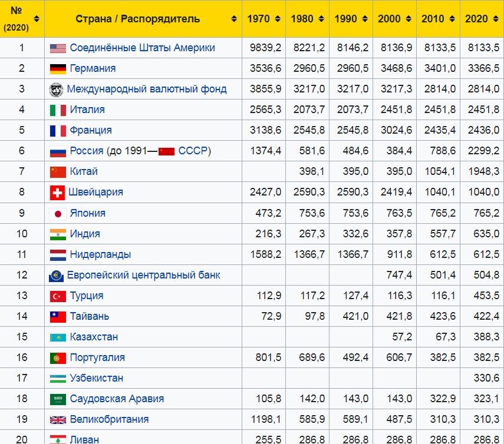Select the 2299,2 value in Россия row

point(483,151)
